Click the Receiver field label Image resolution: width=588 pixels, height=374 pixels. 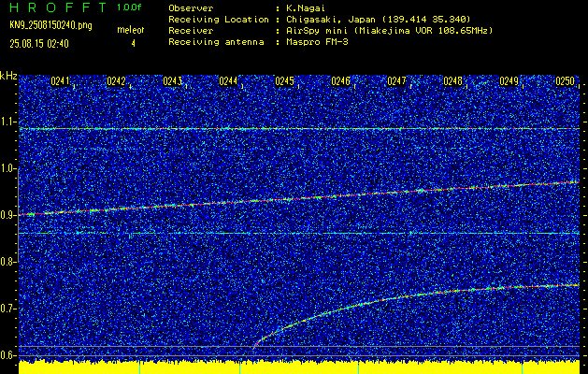191,30
